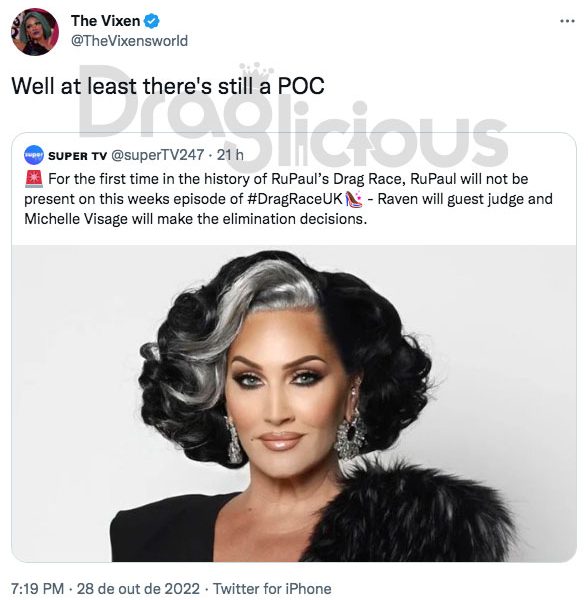This screenshot has width=588, height=600.
Task: Click the high heel emoji after hashtag
Action: (x=353, y=199)
